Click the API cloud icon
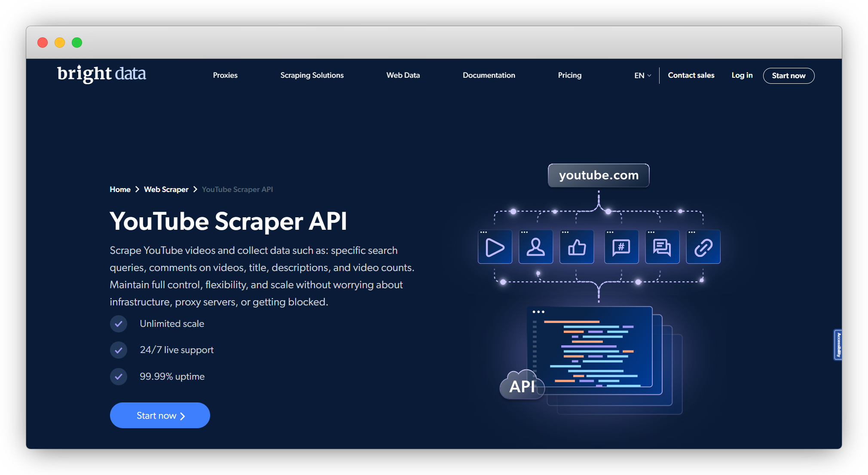 522,385
